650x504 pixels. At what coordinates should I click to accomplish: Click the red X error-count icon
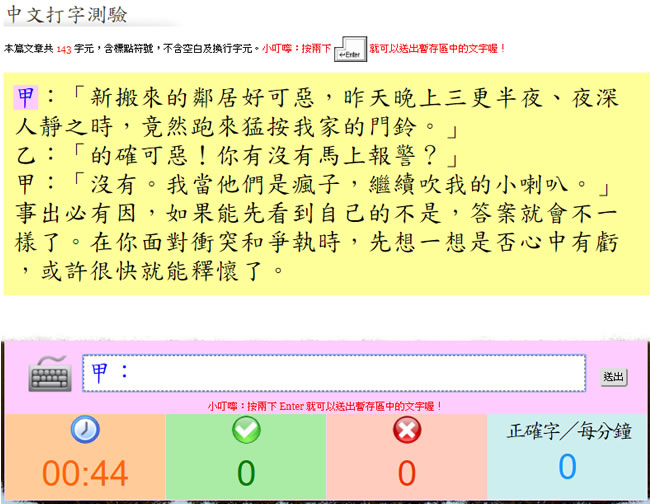pyautogui.click(x=407, y=429)
